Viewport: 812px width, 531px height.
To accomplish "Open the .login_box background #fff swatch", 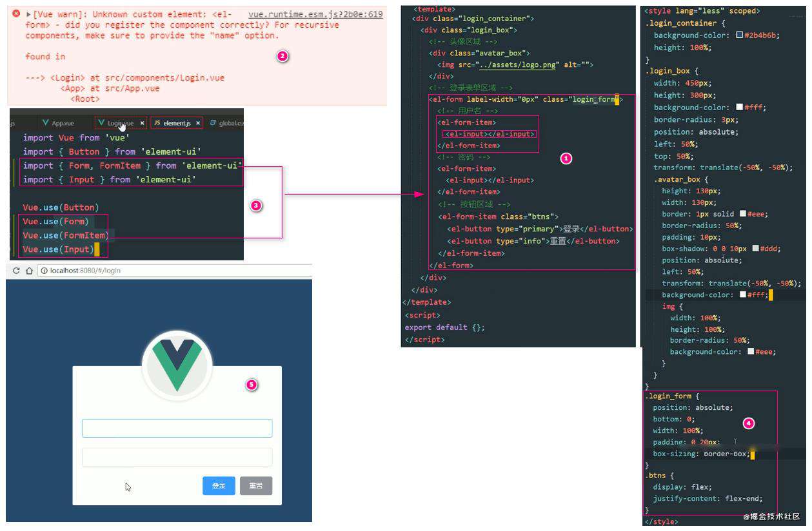I will (x=739, y=108).
